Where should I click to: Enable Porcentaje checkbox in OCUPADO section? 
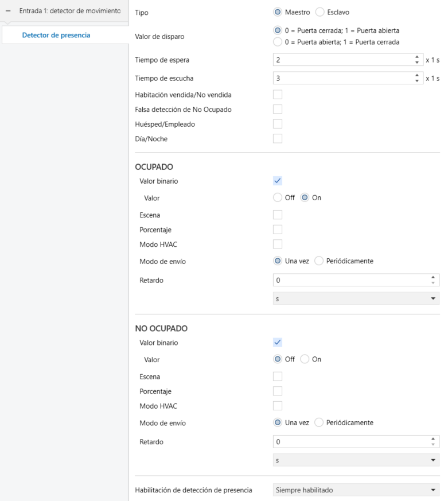(x=278, y=230)
